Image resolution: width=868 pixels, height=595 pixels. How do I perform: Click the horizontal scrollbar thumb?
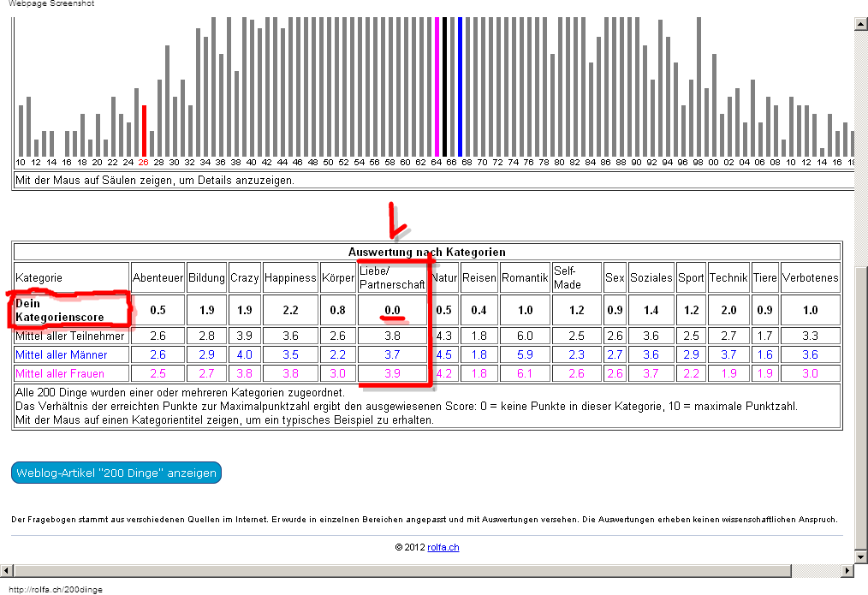402,570
